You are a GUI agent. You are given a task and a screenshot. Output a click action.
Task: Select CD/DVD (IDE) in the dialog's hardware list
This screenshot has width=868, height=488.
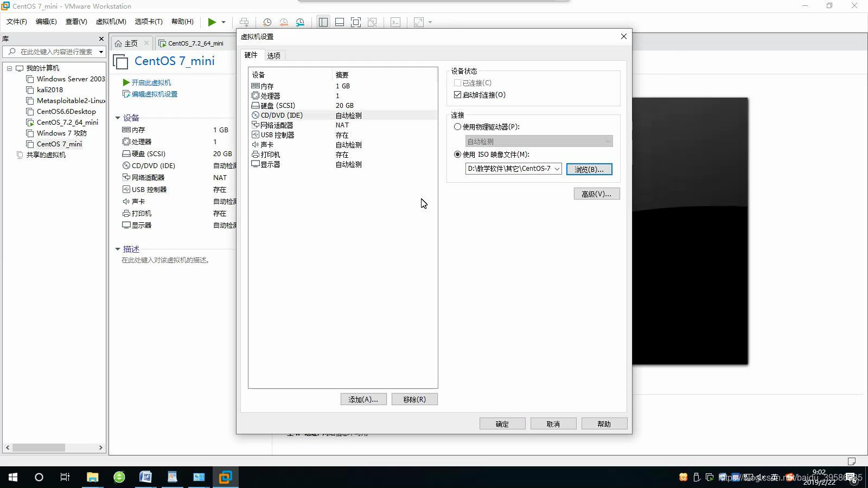[x=343, y=115]
